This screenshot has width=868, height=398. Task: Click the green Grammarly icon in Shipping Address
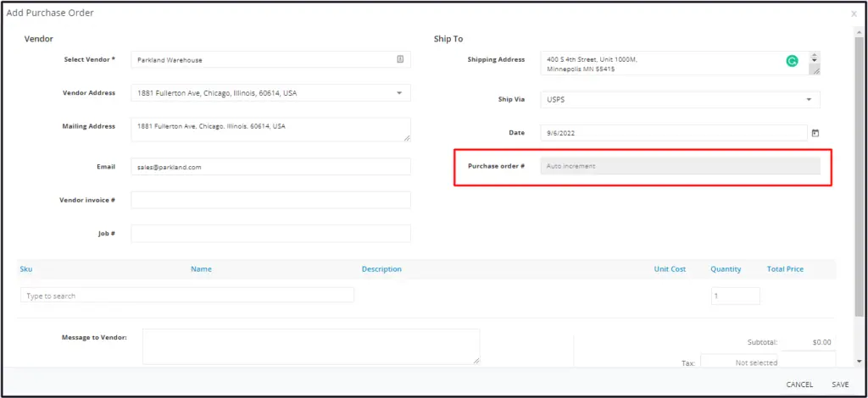[793, 61]
